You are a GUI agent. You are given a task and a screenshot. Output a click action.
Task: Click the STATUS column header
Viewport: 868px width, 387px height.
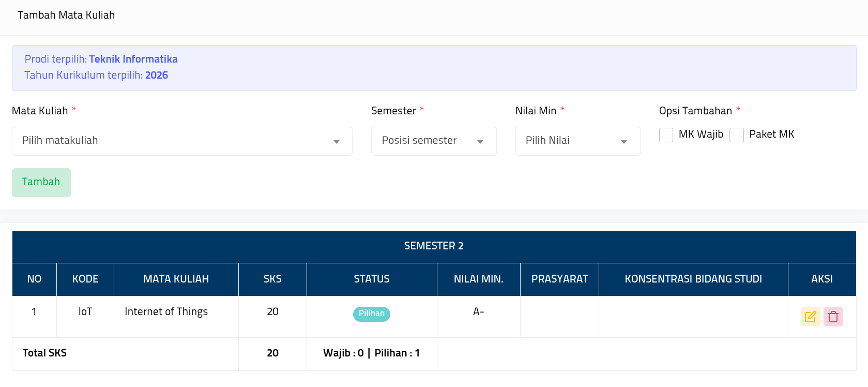[371, 279]
